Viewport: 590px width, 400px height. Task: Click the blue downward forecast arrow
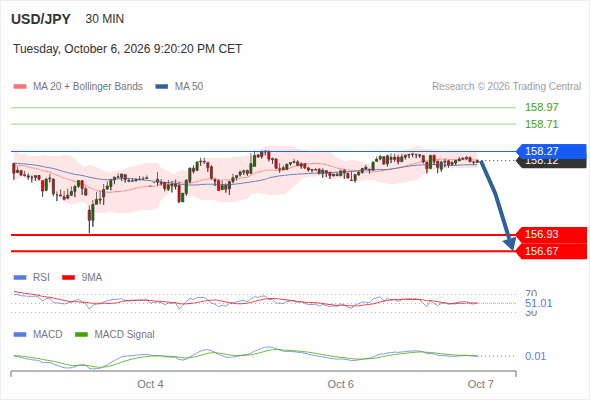(497, 205)
